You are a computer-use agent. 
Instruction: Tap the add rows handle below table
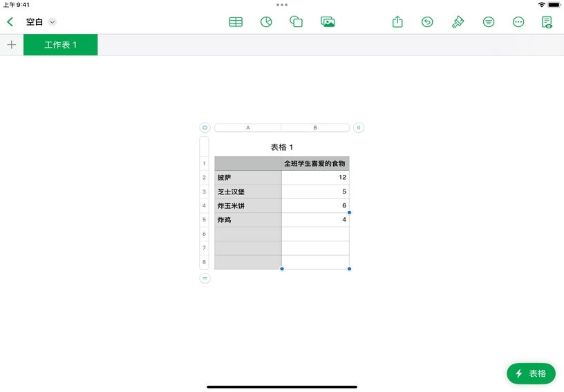click(x=205, y=278)
